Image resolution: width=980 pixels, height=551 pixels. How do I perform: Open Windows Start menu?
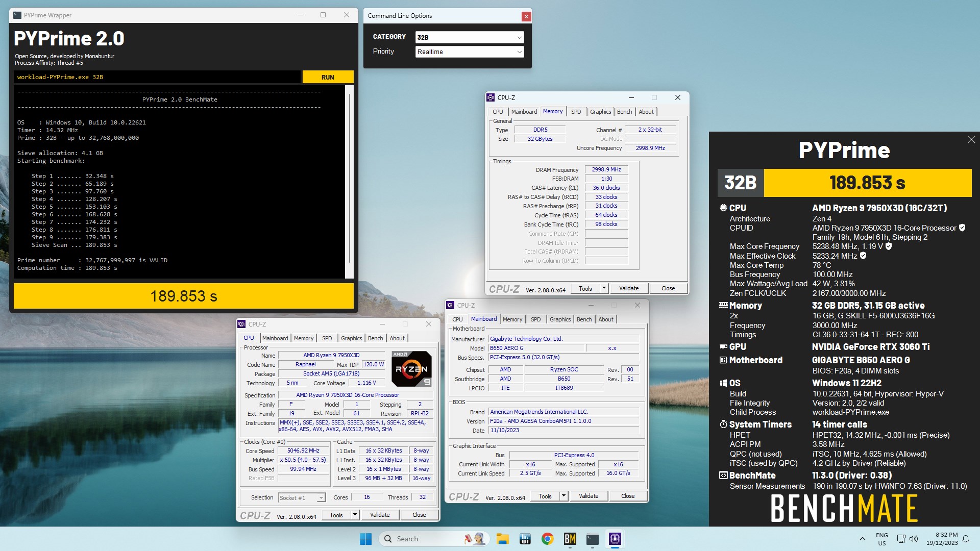coord(365,539)
